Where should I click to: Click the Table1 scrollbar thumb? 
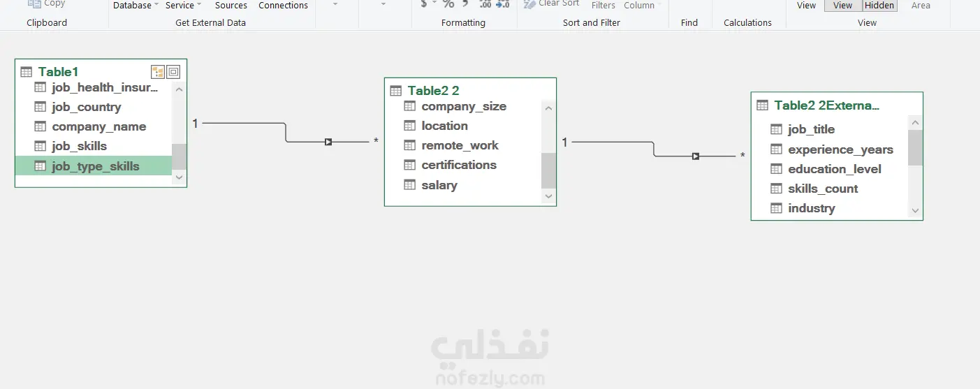point(179,156)
